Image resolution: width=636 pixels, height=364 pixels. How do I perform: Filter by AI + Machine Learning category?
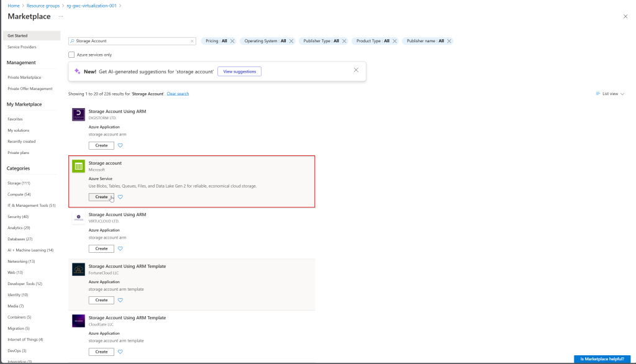pos(30,250)
